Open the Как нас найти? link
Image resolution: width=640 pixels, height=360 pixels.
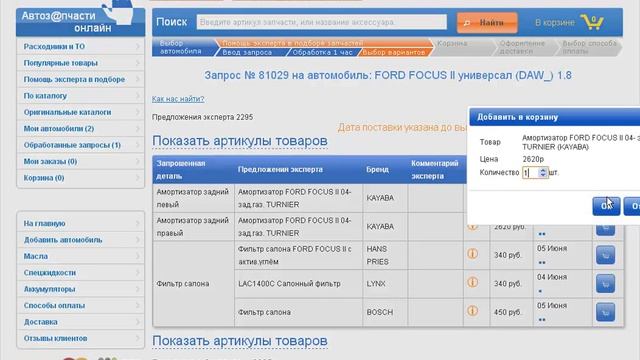pyautogui.click(x=178, y=99)
